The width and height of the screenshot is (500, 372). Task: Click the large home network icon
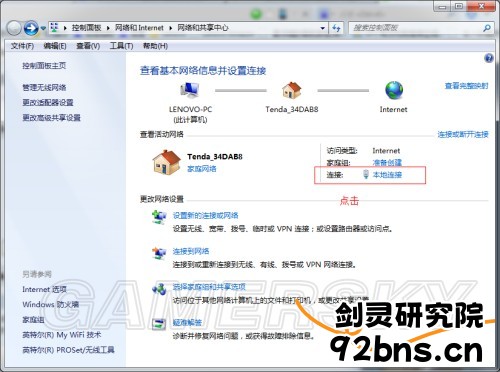(167, 162)
